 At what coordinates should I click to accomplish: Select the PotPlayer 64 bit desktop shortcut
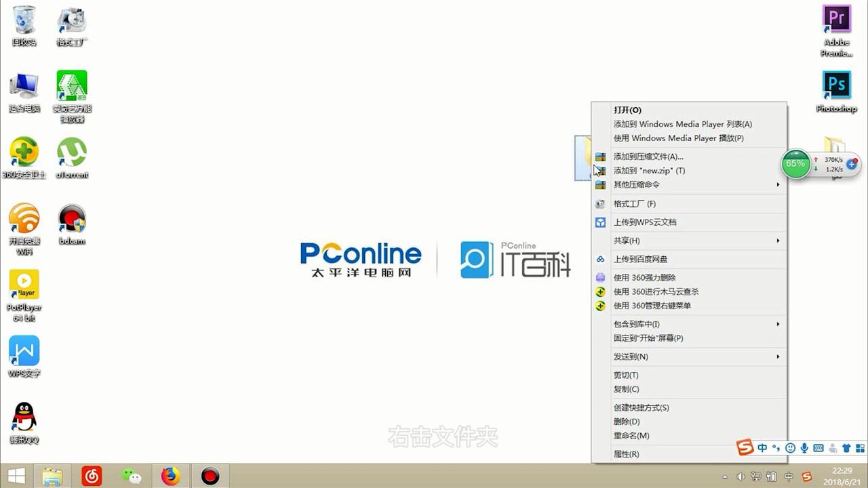coord(24,296)
